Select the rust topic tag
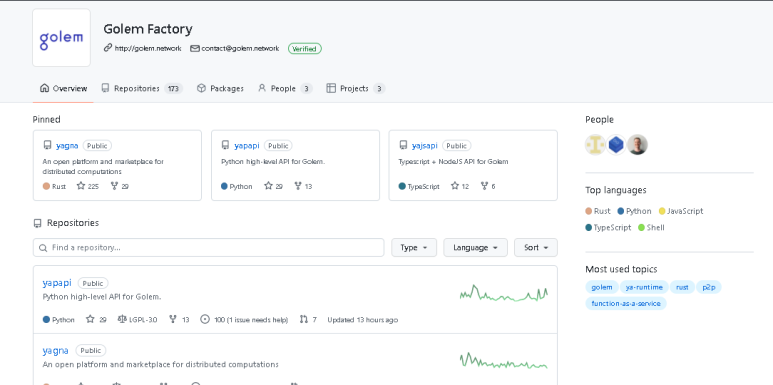 coord(682,287)
